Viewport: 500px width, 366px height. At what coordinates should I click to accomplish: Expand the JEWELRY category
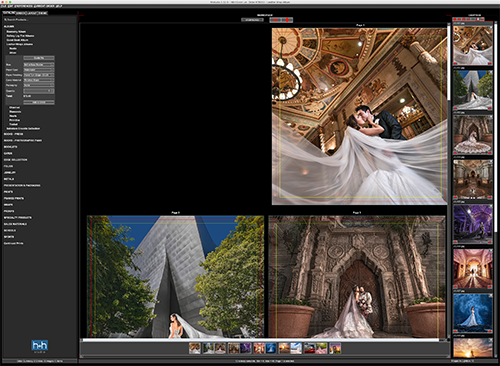click(x=9, y=172)
